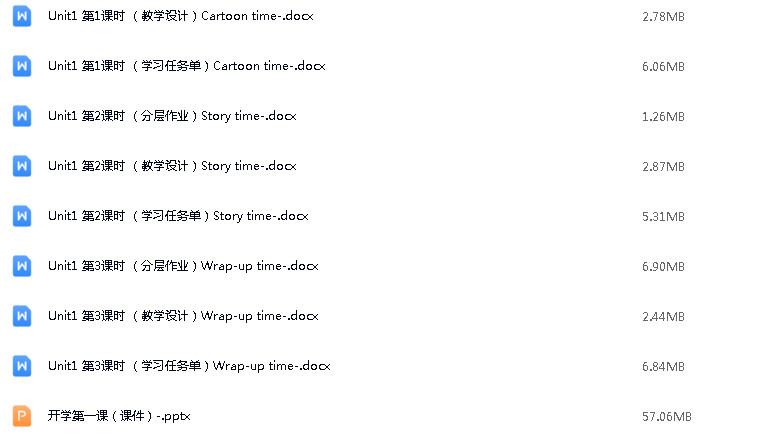Open Unit1 第2课时（教学设计）Story time-.docx
This screenshot has width=772, height=437.
(172, 166)
